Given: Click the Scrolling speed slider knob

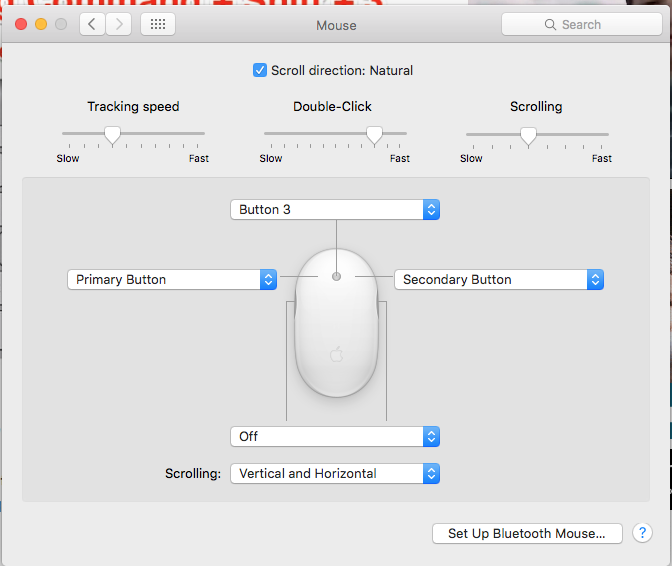Looking at the screenshot, I should click(x=528, y=134).
